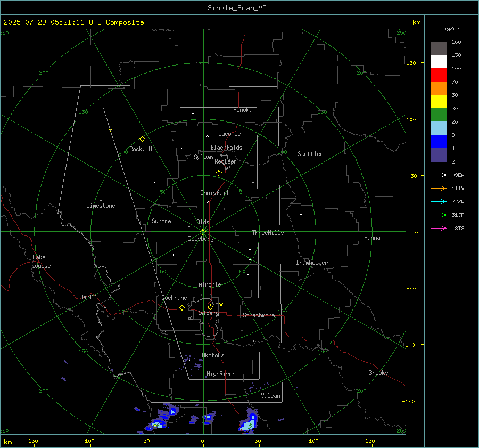Click the yellow 30-50 legend swatch
This screenshot has width=479, height=448.
pyautogui.click(x=439, y=102)
